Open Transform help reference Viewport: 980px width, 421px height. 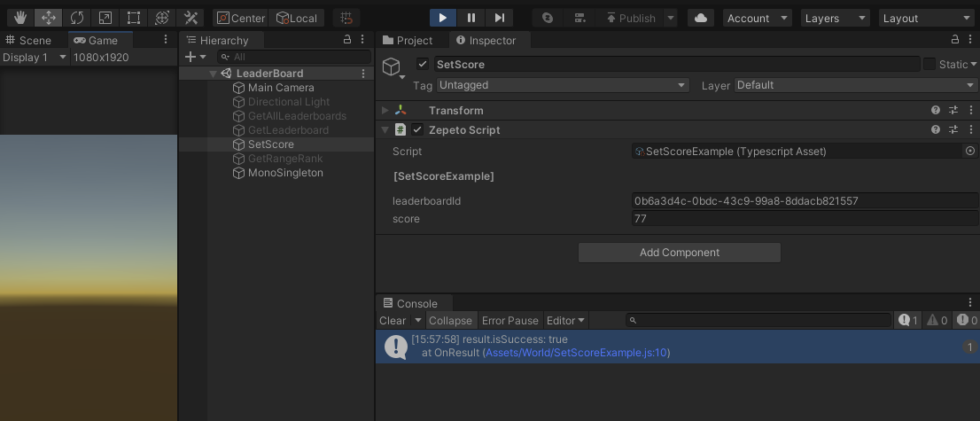coord(936,110)
